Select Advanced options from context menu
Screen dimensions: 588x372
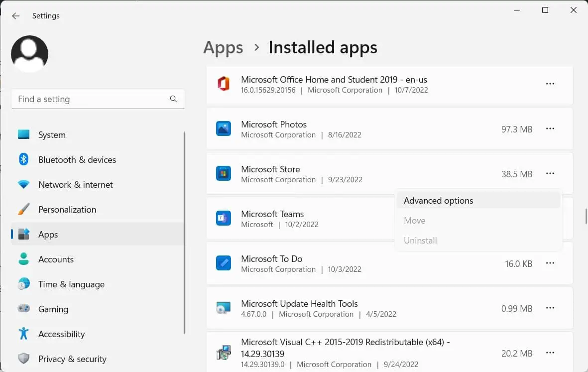tap(438, 201)
